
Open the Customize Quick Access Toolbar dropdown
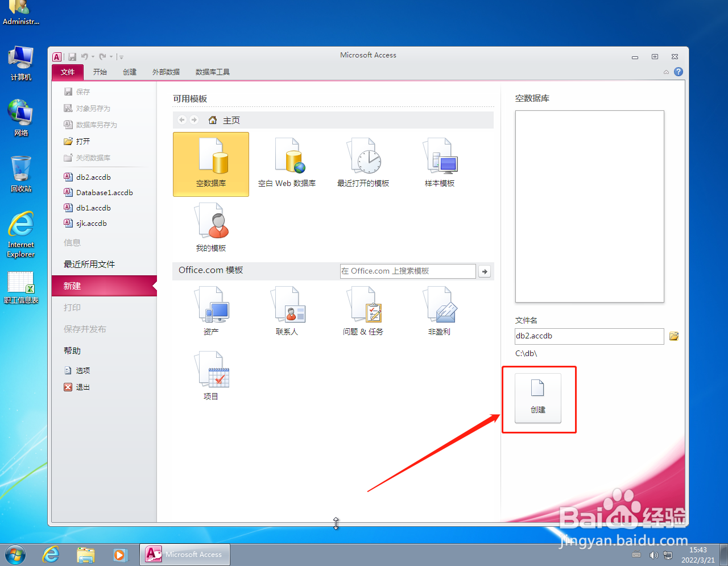click(x=121, y=57)
